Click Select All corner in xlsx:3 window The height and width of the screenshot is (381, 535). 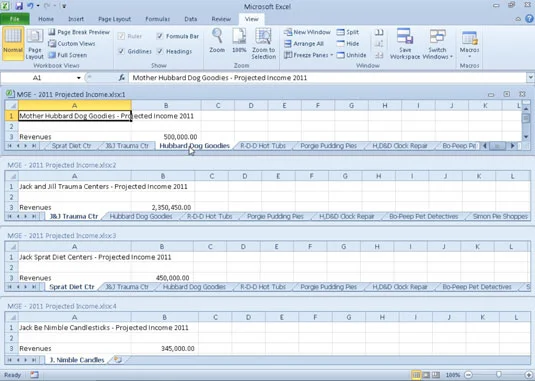tap(12, 247)
